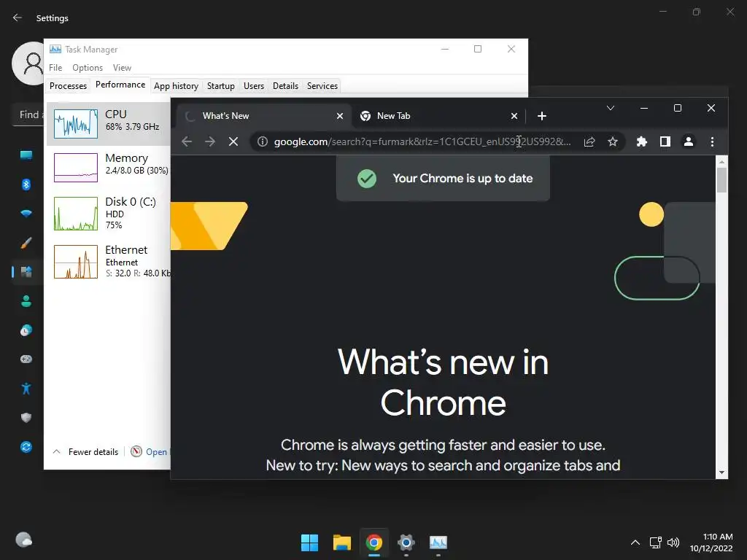This screenshot has height=560, width=747.
Task: Open Chrome side panel icon
Action: [x=665, y=141]
